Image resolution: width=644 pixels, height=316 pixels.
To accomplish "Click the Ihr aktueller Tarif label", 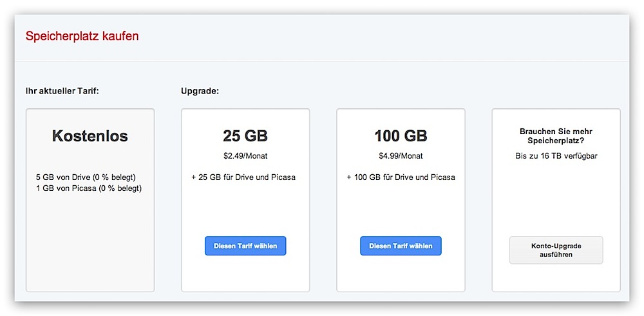I will point(62,90).
